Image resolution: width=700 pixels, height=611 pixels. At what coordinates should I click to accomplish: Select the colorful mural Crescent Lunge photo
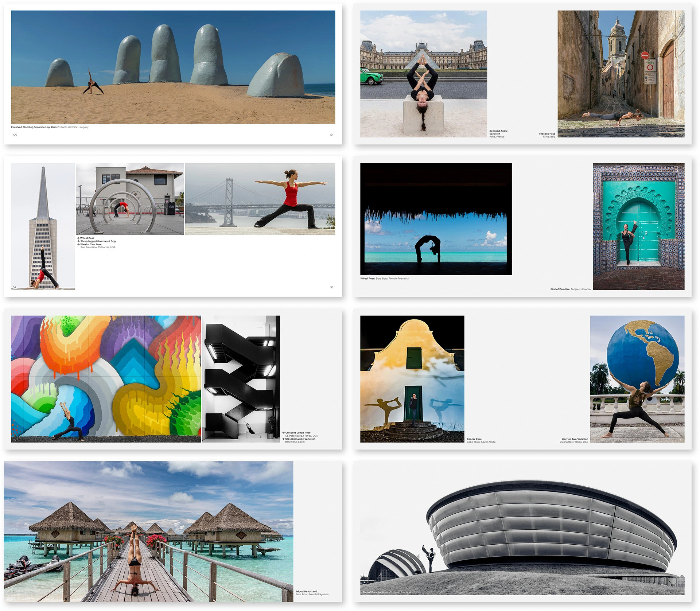pyautogui.click(x=106, y=378)
